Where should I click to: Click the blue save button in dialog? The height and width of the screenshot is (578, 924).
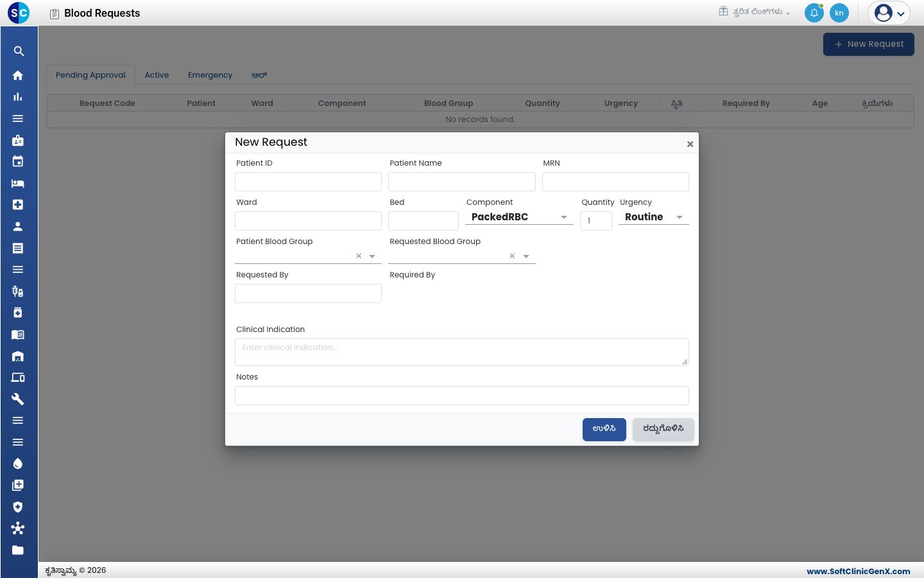pyautogui.click(x=604, y=430)
